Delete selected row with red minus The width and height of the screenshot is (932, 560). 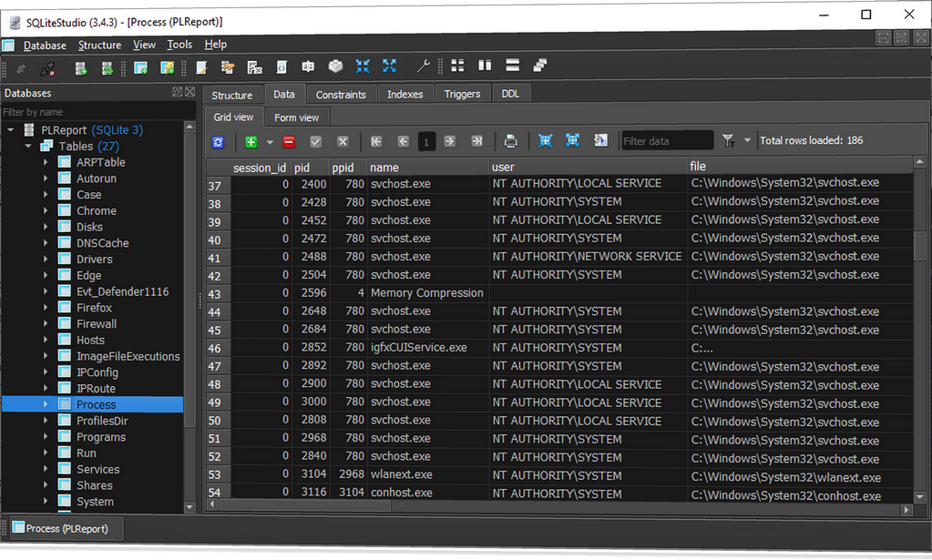(289, 142)
